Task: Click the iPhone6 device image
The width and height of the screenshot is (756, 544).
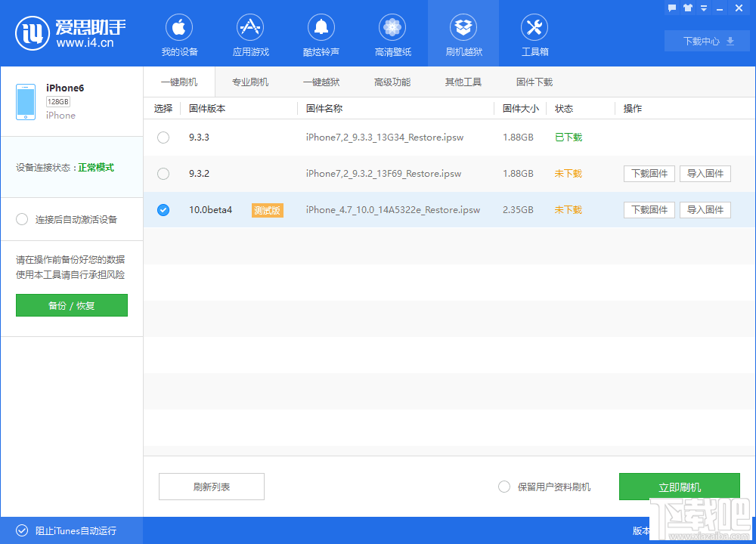Action: pos(26,102)
